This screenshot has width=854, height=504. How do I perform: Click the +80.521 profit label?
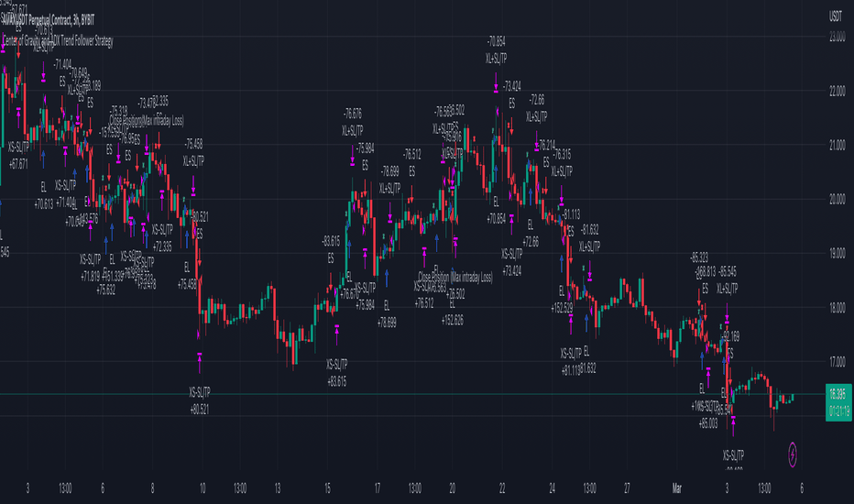click(x=200, y=410)
